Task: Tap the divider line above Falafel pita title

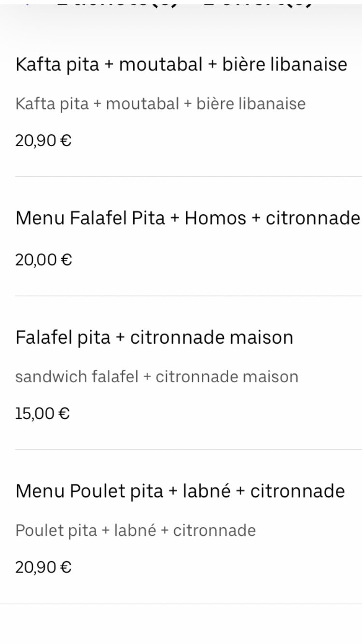Action: pyautogui.click(x=188, y=296)
